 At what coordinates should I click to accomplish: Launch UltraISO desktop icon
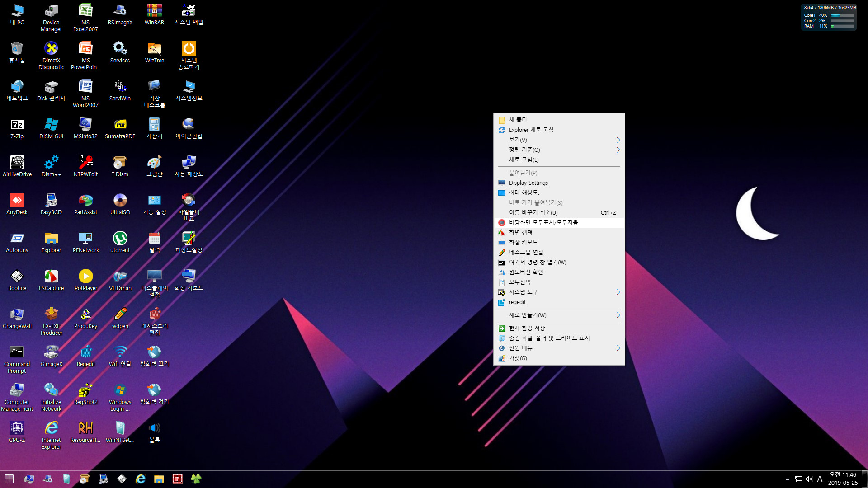click(120, 205)
